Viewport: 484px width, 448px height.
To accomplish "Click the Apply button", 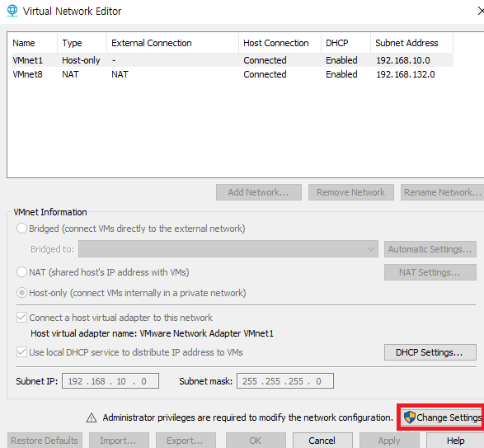I will pyautogui.click(x=389, y=441).
